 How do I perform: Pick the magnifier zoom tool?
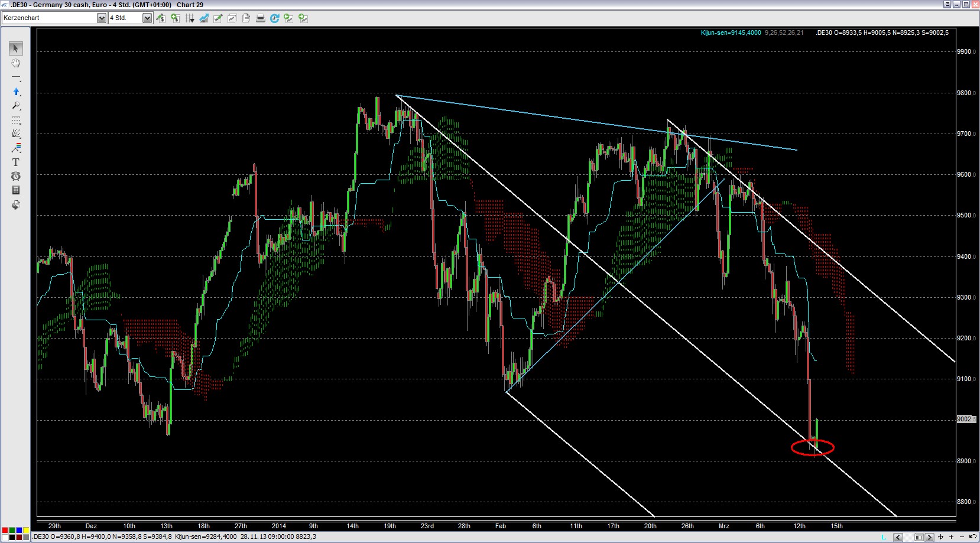(x=16, y=106)
